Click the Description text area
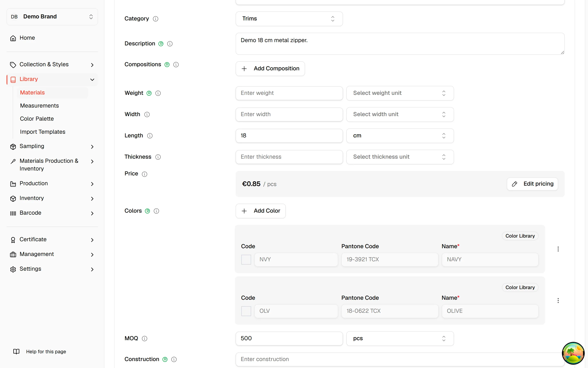588x368 pixels. pos(400,44)
